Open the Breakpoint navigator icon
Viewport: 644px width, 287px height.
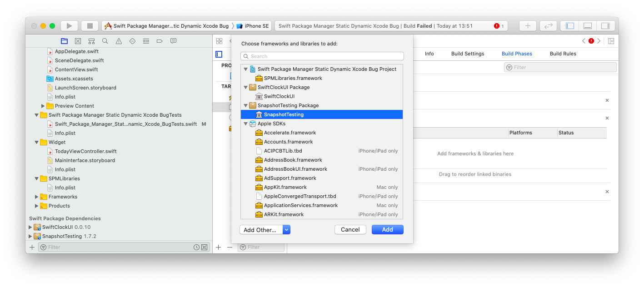(x=160, y=41)
